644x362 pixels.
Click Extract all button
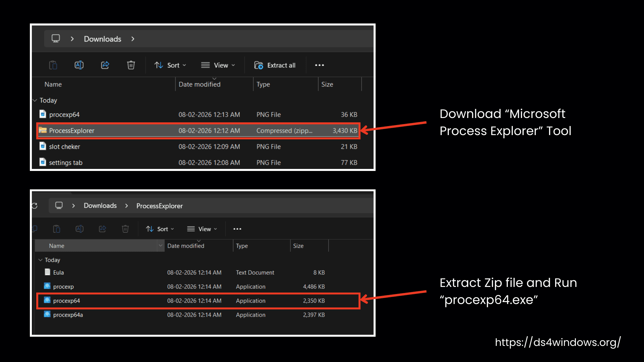coord(275,65)
